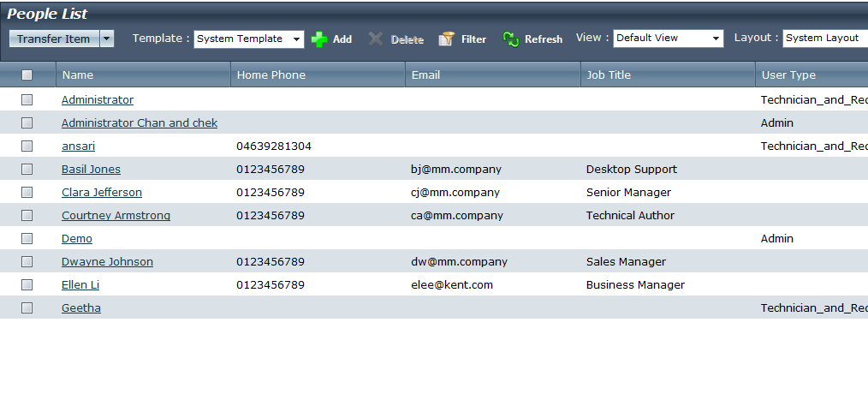Screen dimensions: 868x394
Task: Click the Administrator Chan and chek link
Action: pyautogui.click(x=140, y=123)
